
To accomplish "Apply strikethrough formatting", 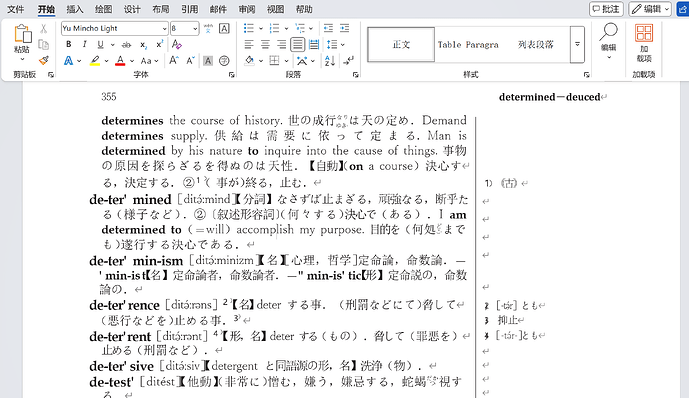I will 127,45.
